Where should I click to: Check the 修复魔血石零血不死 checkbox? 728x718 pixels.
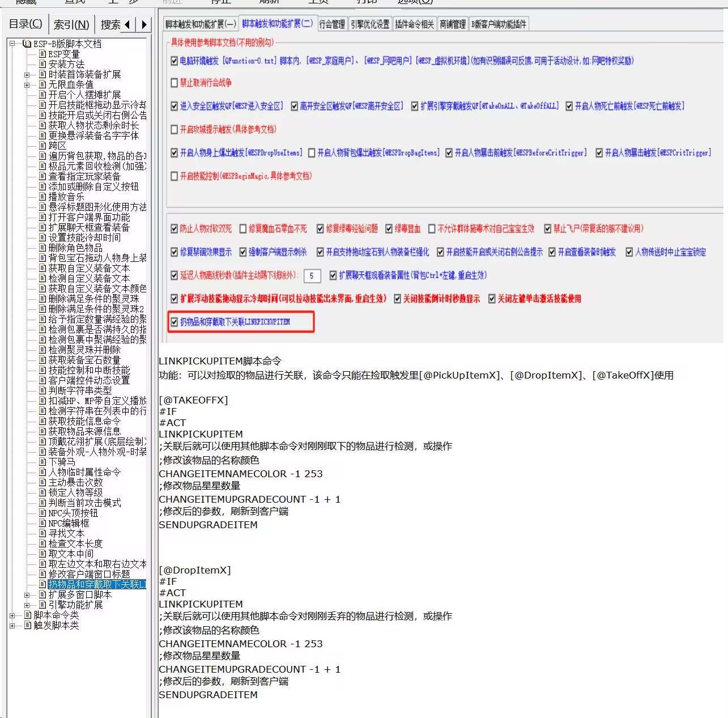(x=243, y=229)
